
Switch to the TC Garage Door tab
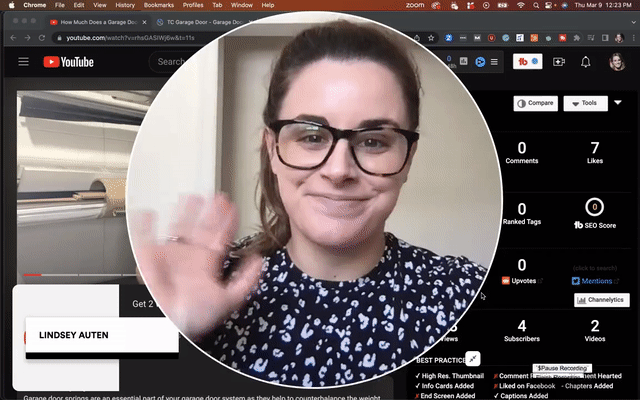coord(200,22)
